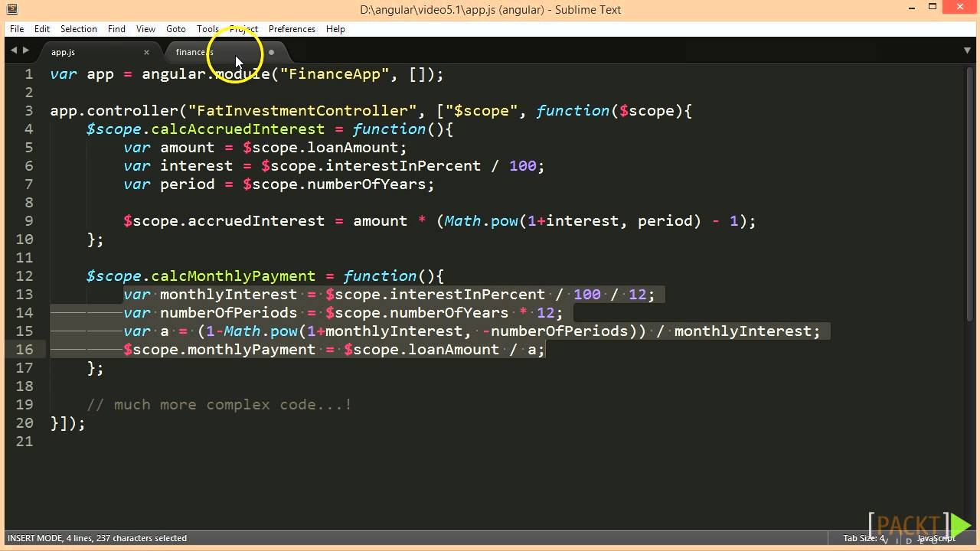
Task: Click line number 3 in gutter
Action: (29, 111)
